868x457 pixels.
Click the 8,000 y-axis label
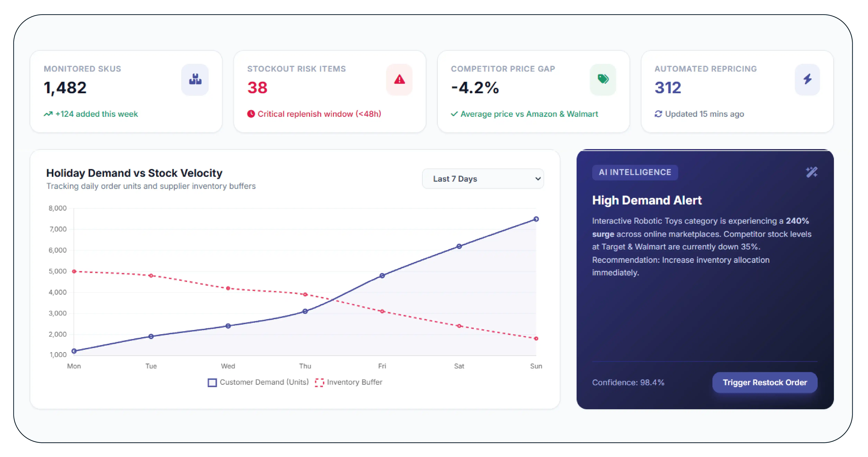coord(58,208)
